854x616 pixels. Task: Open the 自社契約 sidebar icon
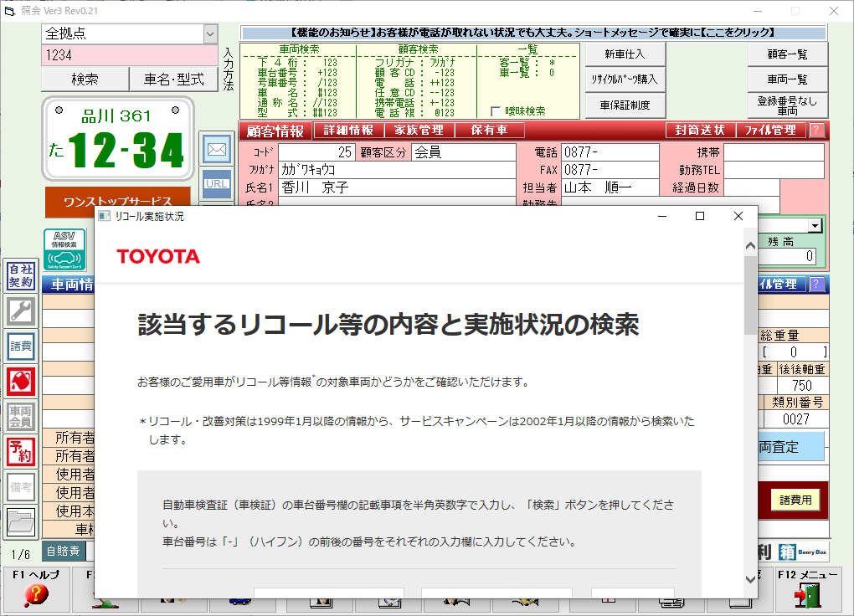tap(21, 275)
